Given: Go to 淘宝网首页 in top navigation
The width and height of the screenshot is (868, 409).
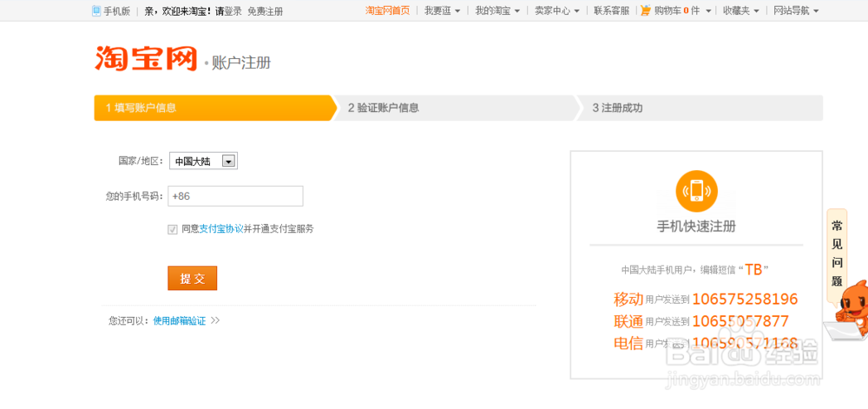Looking at the screenshot, I should coord(387,11).
